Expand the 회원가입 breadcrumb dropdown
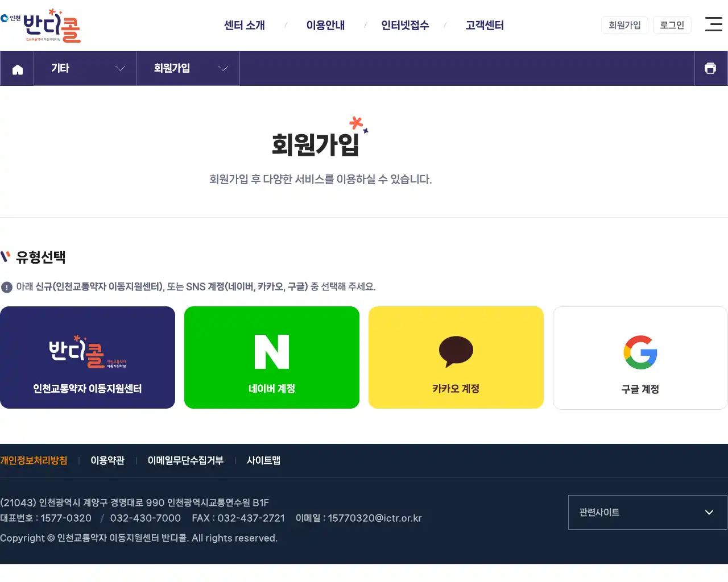The height and width of the screenshot is (582, 728). (188, 68)
